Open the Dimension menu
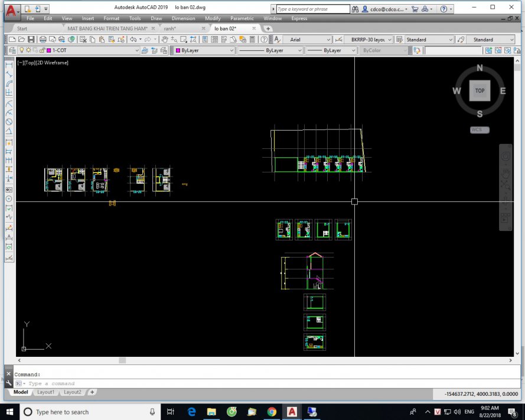 pos(184,18)
